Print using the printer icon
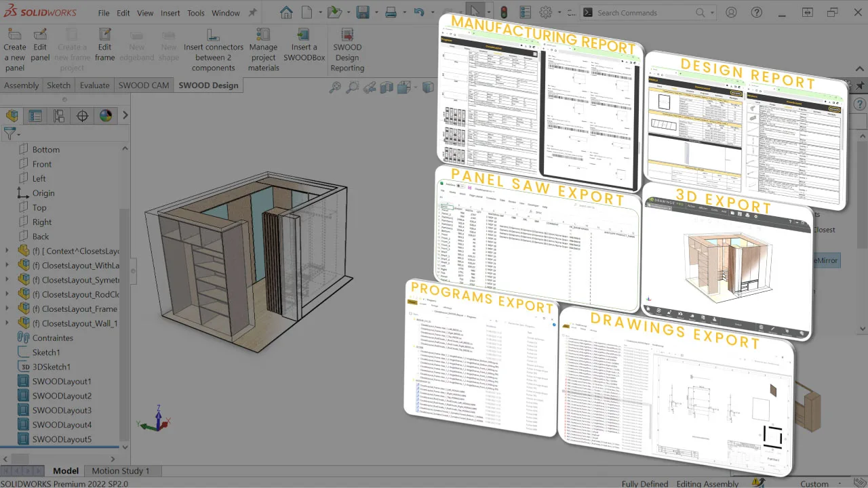Viewport: 868px width, 488px height. (391, 12)
